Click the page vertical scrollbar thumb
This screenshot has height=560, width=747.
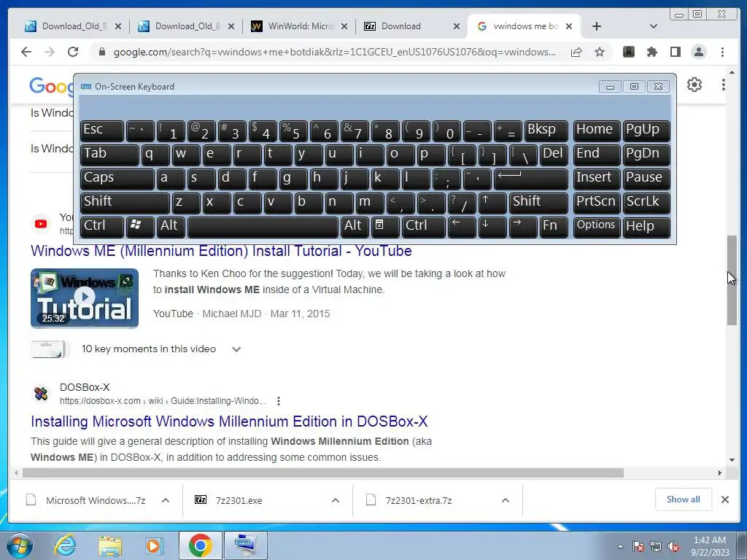click(x=732, y=281)
